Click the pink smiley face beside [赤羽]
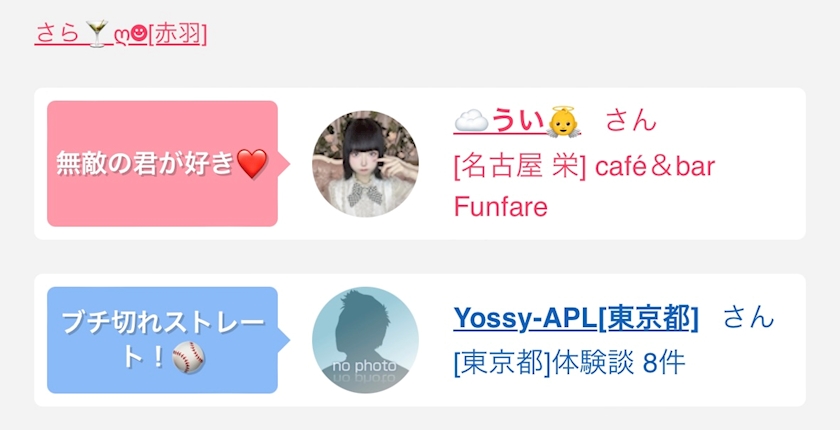The width and height of the screenshot is (840, 430). [x=139, y=34]
